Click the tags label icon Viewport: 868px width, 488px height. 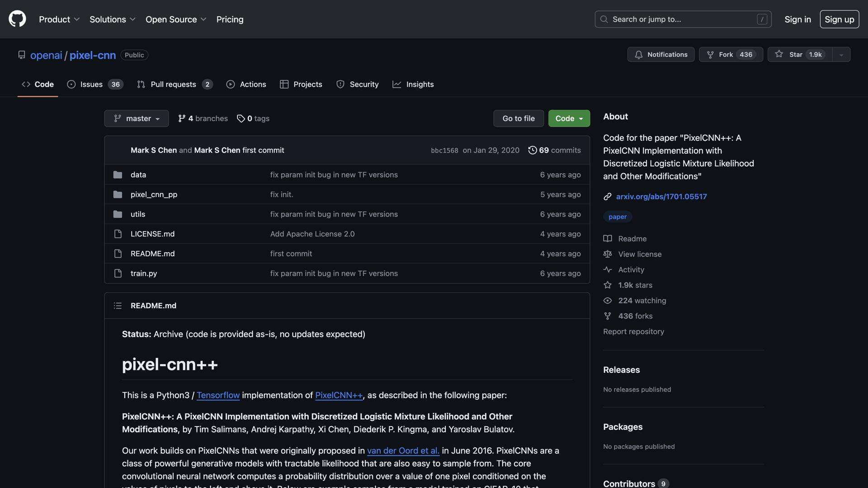click(x=241, y=118)
